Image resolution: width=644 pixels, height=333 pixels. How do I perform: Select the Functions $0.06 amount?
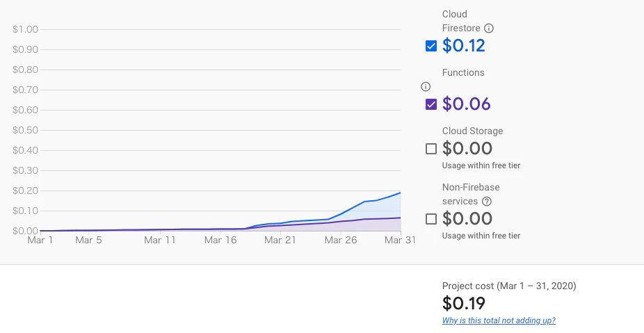pos(466,104)
